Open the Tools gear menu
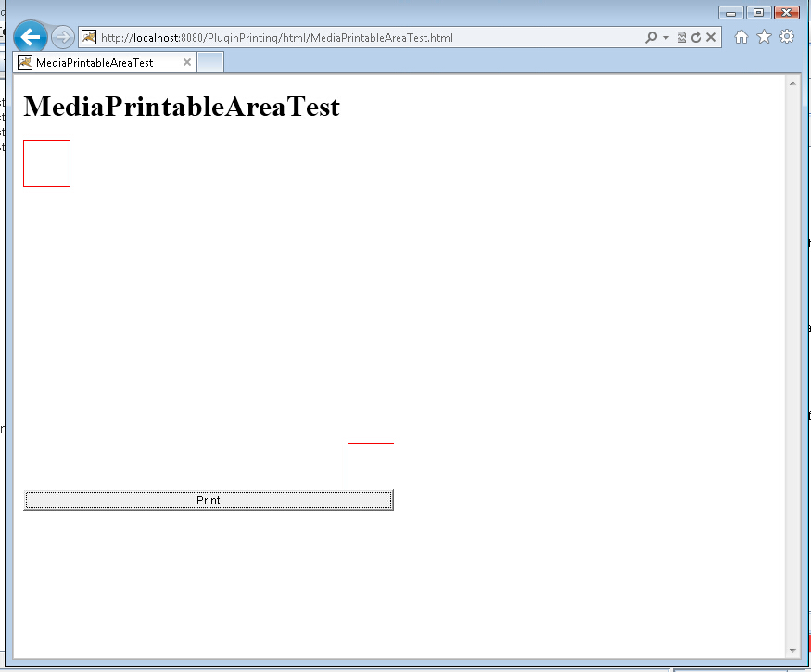 point(787,37)
